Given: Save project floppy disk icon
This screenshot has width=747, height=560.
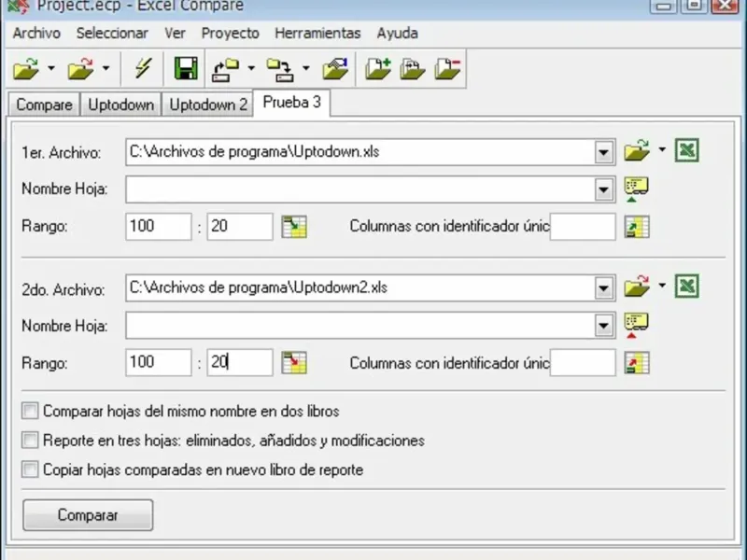Looking at the screenshot, I should [x=186, y=68].
